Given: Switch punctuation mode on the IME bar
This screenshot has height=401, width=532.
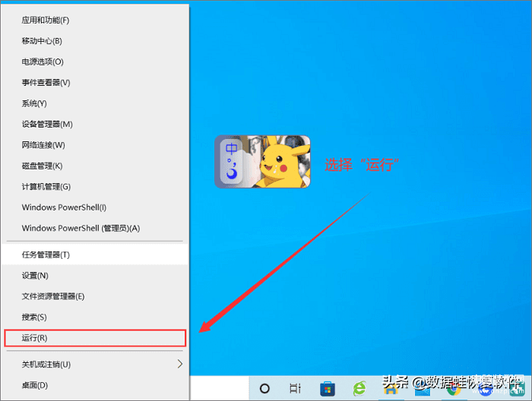Looking at the screenshot, I should point(231,162).
